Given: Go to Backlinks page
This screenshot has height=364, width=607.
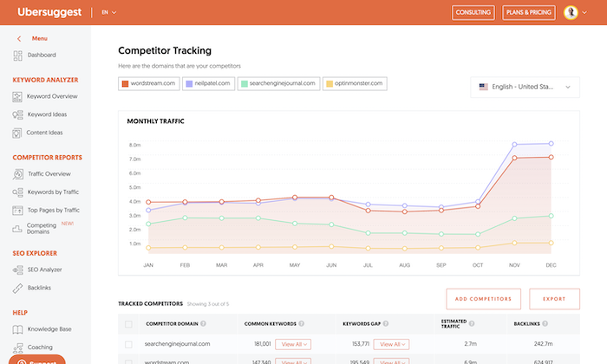Looking at the screenshot, I should (39, 288).
